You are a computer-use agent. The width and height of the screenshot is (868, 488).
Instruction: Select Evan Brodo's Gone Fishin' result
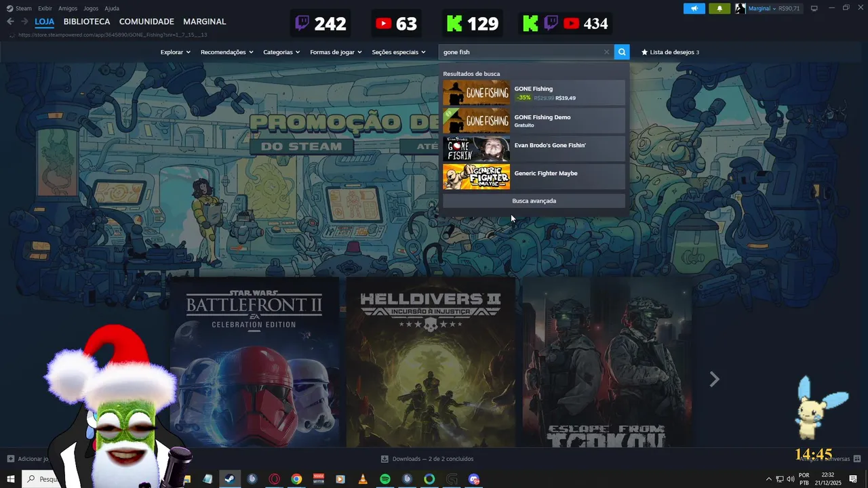[534, 148]
